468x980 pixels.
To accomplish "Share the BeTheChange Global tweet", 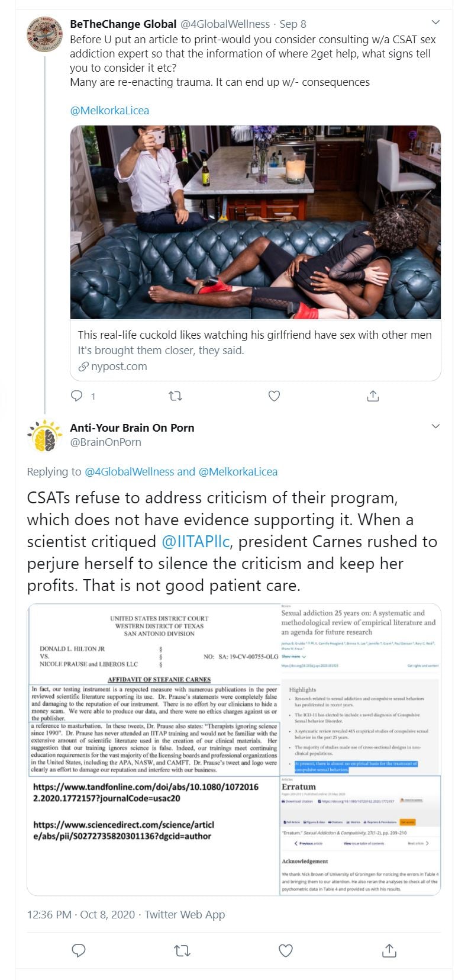I will pyautogui.click(x=373, y=396).
